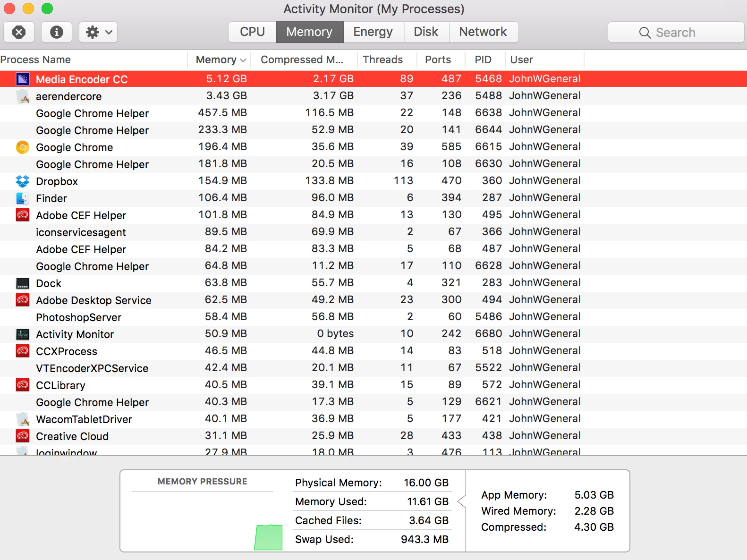Select the PhotoshopServer row

373,317
